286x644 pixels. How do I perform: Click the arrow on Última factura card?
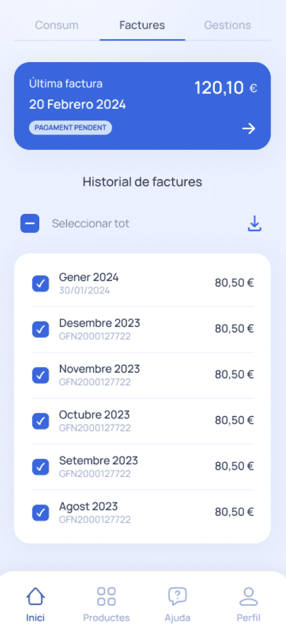pyautogui.click(x=248, y=129)
